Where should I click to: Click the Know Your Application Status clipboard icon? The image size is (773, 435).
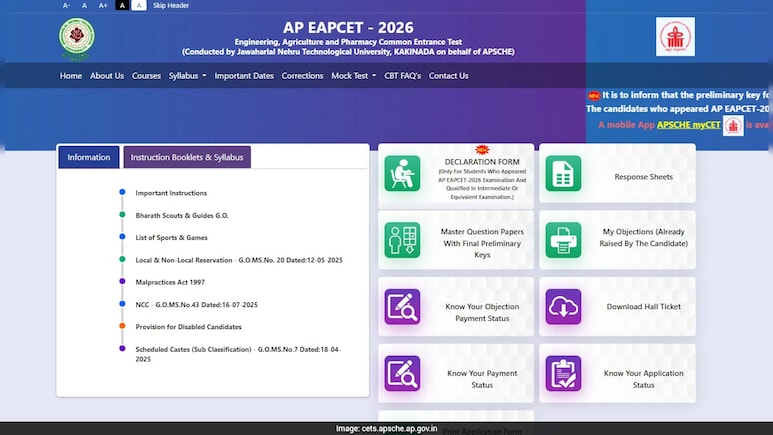click(563, 373)
